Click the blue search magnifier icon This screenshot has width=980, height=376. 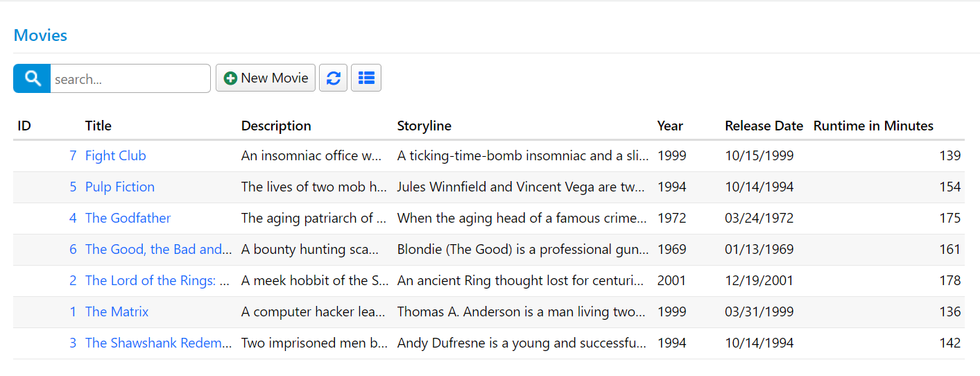click(32, 78)
